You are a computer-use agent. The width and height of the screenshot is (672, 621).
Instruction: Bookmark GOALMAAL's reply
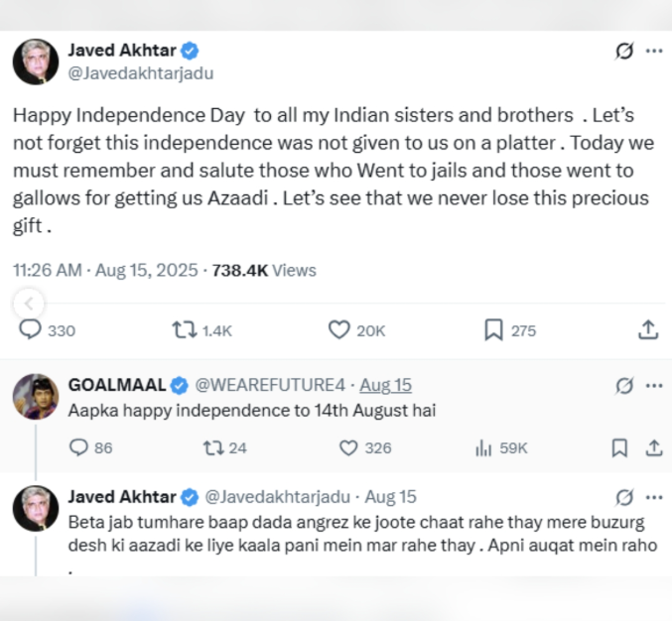619,448
